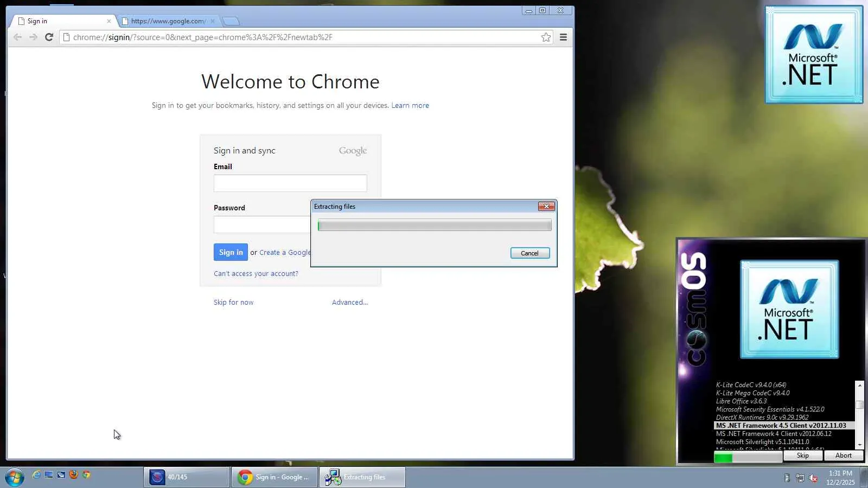This screenshot has width=868, height=488.
Task: Click the muted volume tray icon
Action: (813, 478)
